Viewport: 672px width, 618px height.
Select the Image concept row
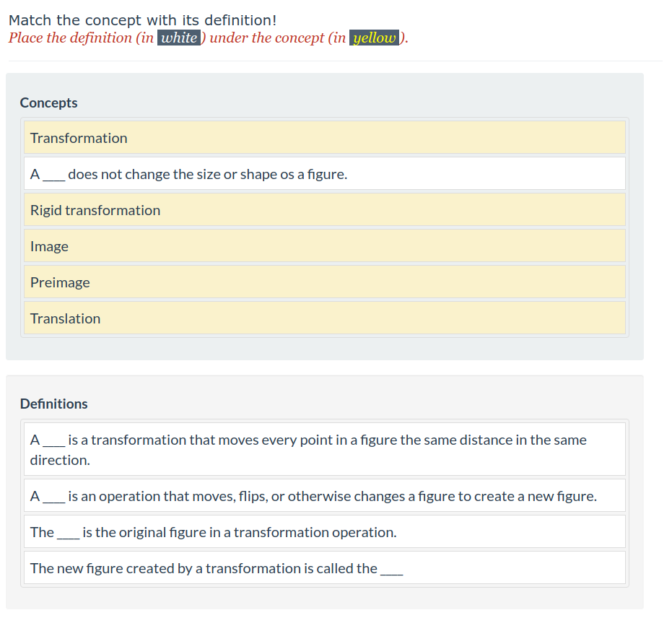324,246
